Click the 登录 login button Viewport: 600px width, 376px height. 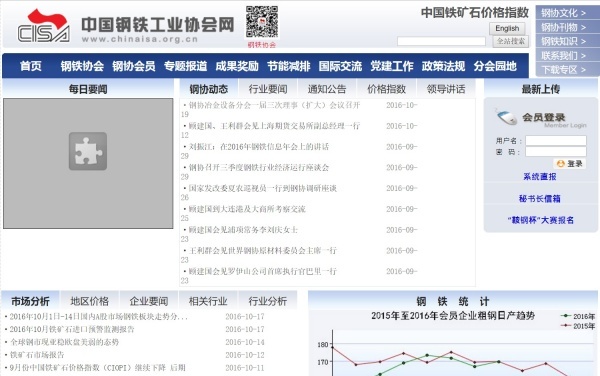[x=569, y=164]
